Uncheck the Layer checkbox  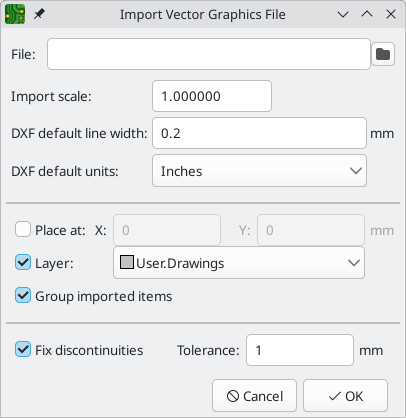[x=23, y=262]
